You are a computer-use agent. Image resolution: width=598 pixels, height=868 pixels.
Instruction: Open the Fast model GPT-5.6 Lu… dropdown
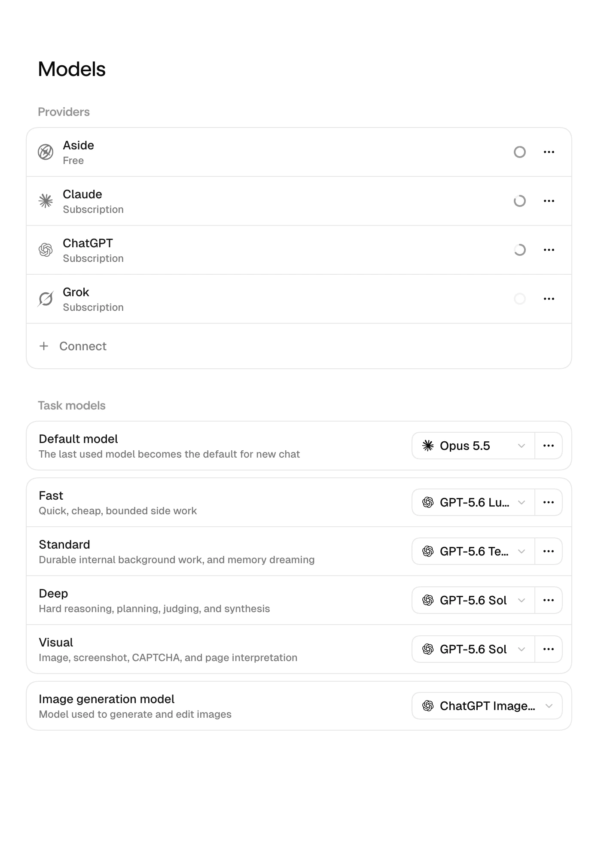[x=473, y=502]
